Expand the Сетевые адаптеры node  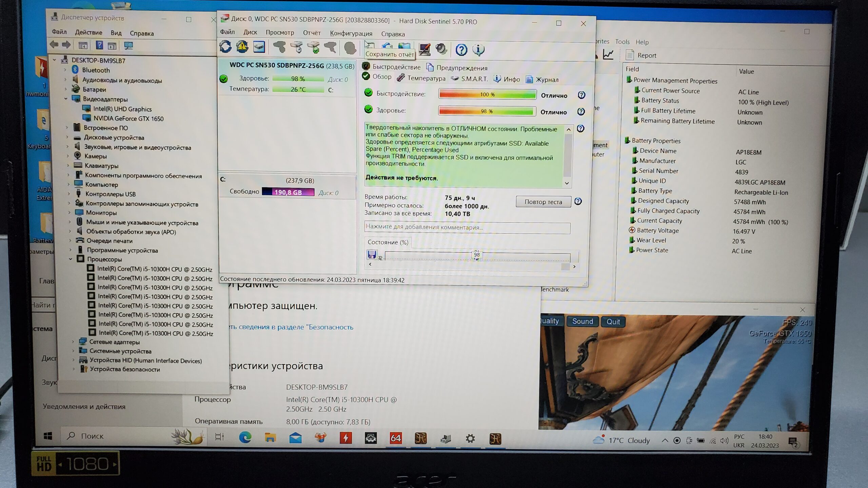point(73,342)
